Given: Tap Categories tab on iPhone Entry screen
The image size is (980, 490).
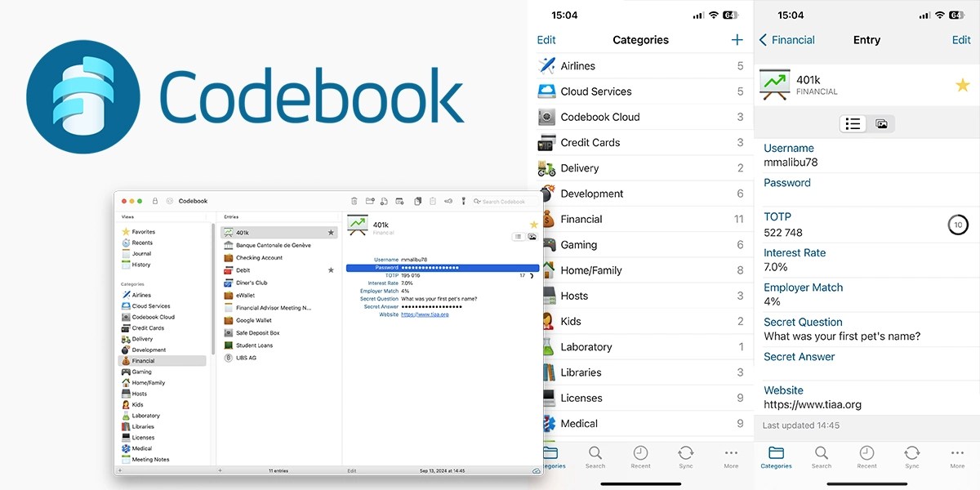Looking at the screenshot, I should click(776, 457).
